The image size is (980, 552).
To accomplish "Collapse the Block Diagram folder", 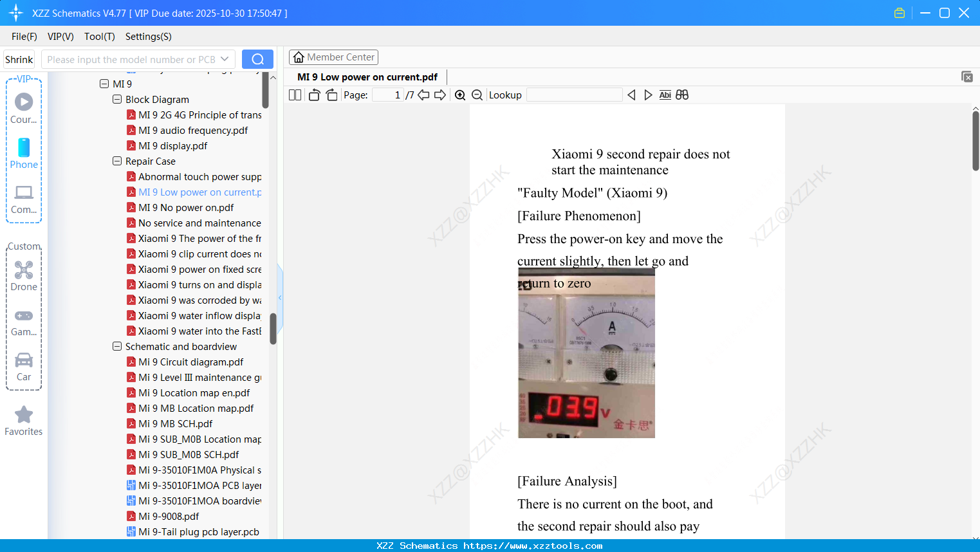I will click(117, 99).
